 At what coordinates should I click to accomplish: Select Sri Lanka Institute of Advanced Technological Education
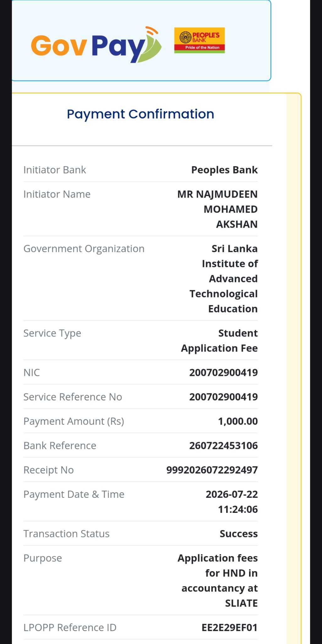tap(223, 279)
